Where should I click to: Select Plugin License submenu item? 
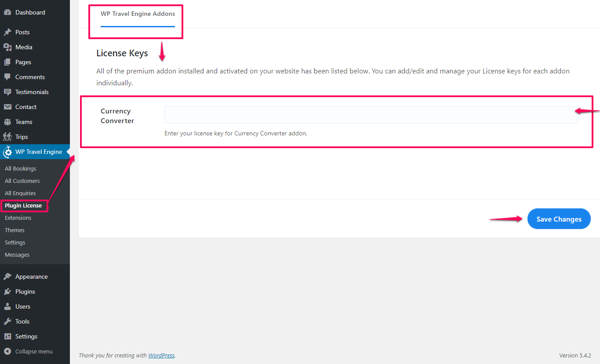tap(23, 205)
